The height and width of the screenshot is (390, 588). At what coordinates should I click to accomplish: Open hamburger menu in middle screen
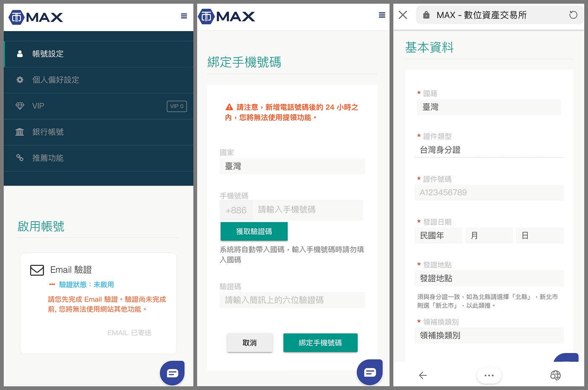[x=382, y=15]
